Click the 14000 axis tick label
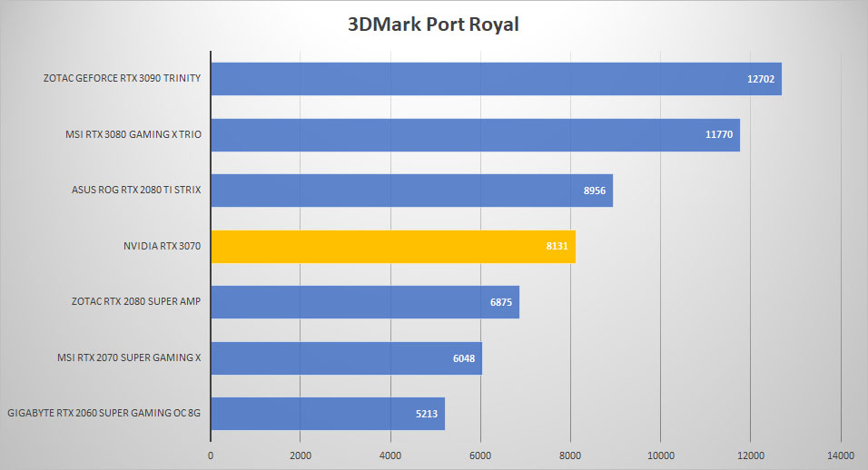Image resolution: width=868 pixels, height=470 pixels. [x=841, y=455]
